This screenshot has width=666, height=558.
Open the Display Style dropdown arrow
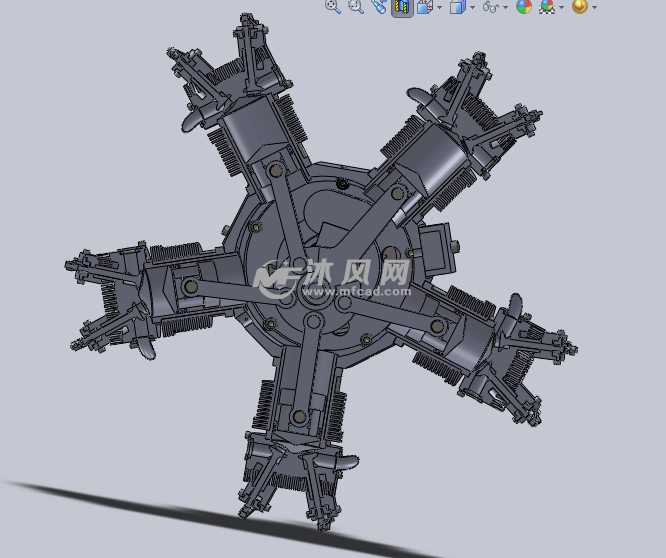point(472,8)
